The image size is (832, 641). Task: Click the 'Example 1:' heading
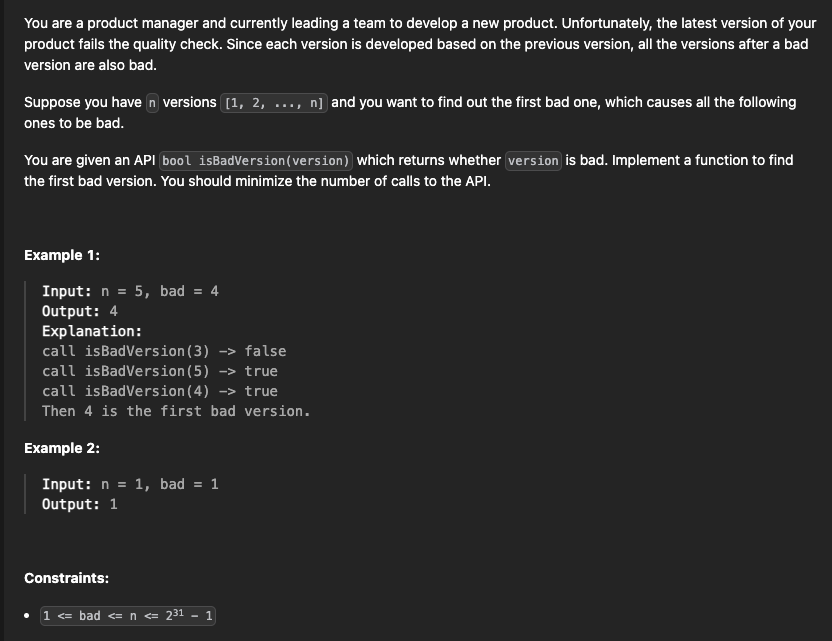pos(62,255)
